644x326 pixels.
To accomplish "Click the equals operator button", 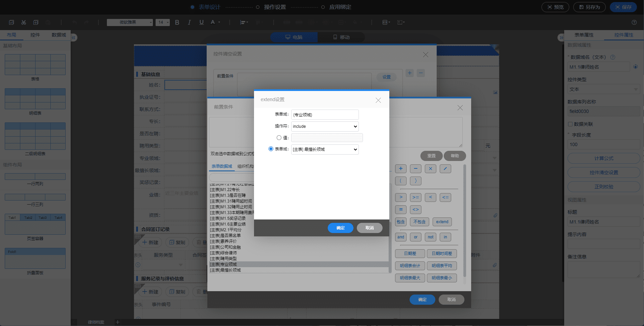I will 401,210.
